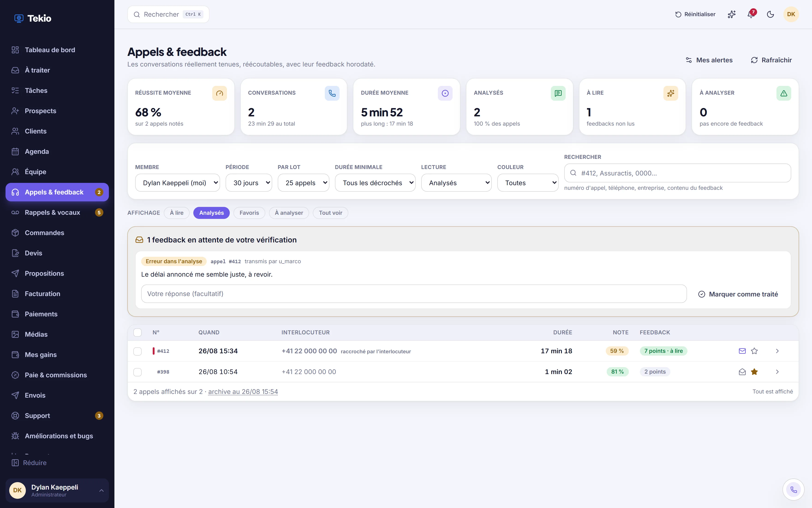Open the Période dropdown set to 30 jours

(x=249, y=183)
